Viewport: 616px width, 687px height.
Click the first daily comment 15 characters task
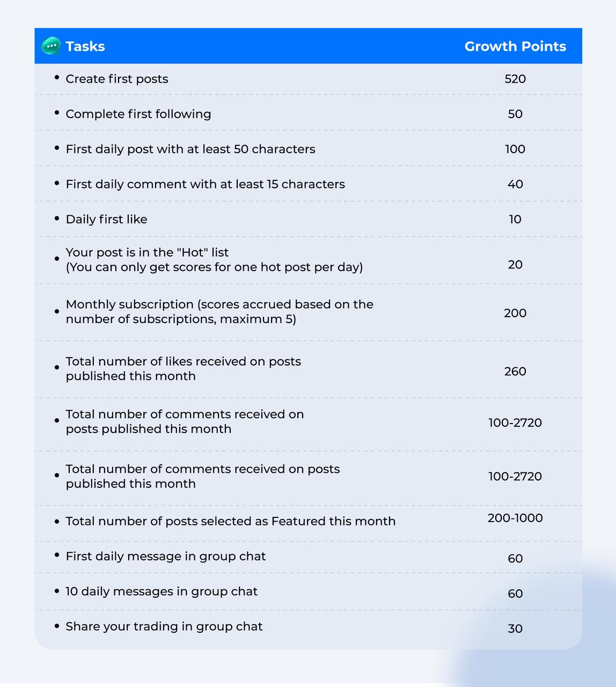(x=205, y=184)
